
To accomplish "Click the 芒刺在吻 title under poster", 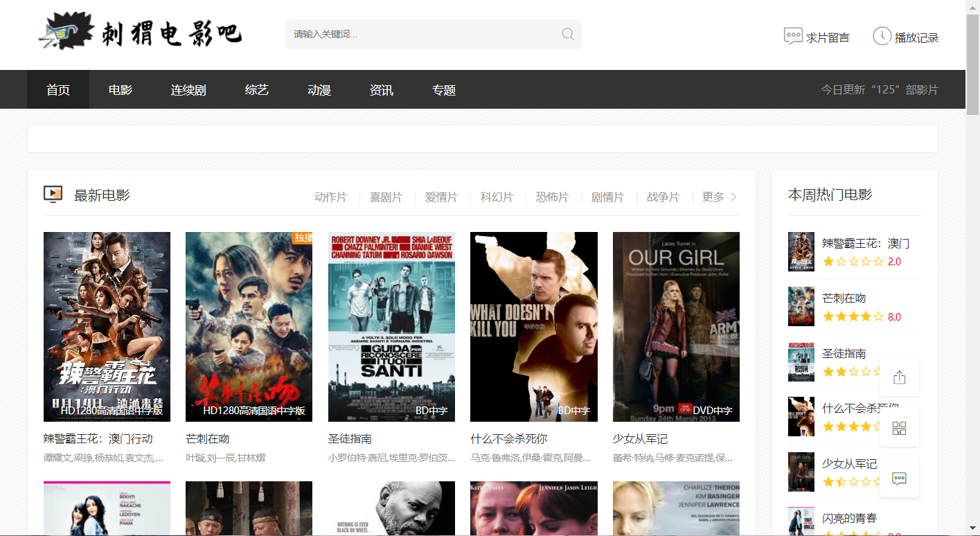I will click(x=208, y=439).
